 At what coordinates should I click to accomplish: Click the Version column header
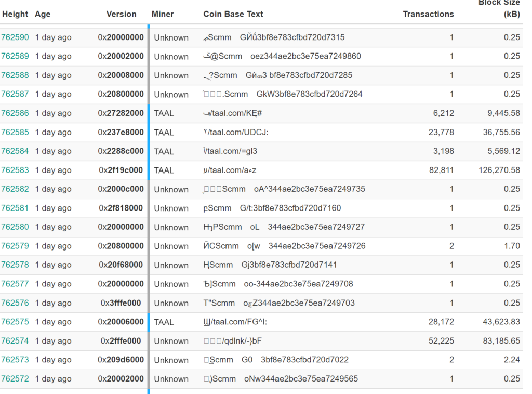coord(121,14)
